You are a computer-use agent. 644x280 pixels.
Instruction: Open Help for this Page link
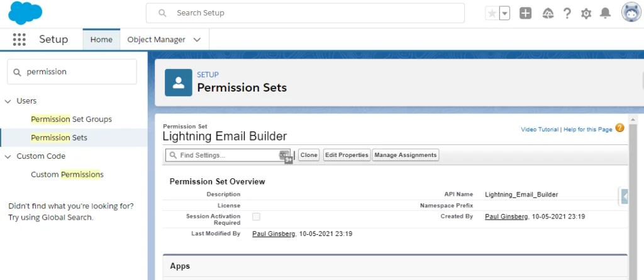[x=588, y=129]
